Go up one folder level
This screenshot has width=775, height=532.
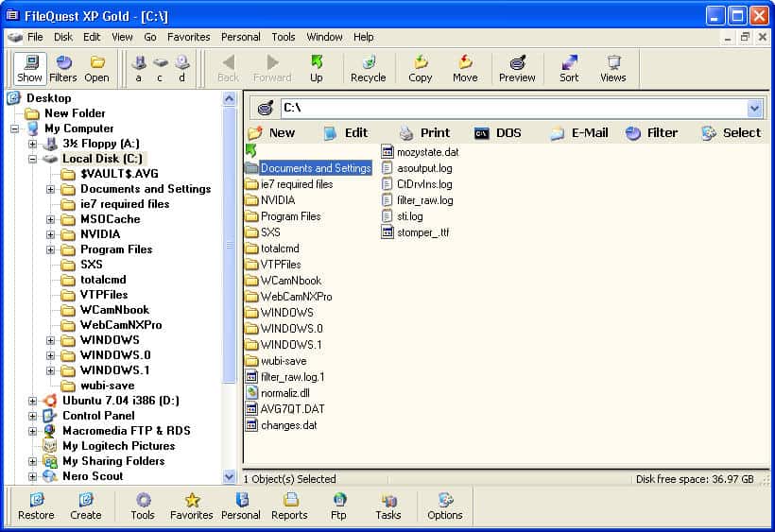[317, 68]
